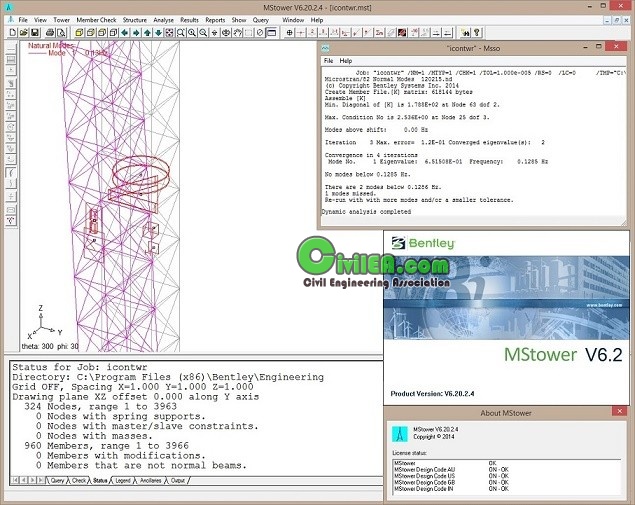
Task: Click the Save floppy disk icon
Action: coord(35,33)
